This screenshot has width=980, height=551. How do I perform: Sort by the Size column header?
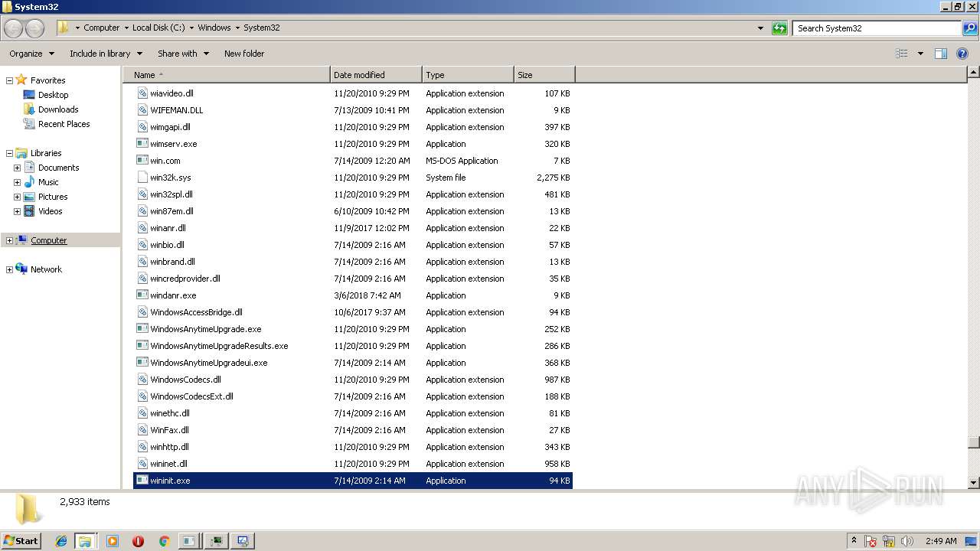tap(544, 75)
